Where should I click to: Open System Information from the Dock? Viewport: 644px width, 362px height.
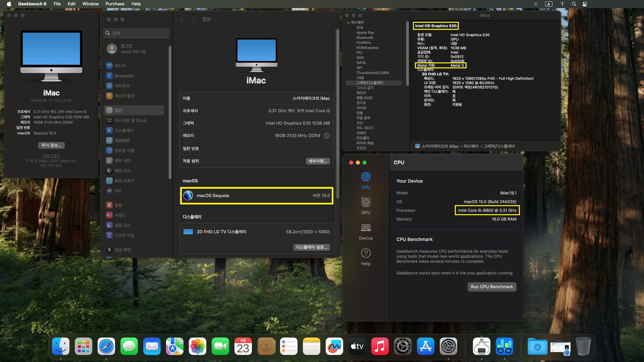pos(482,346)
